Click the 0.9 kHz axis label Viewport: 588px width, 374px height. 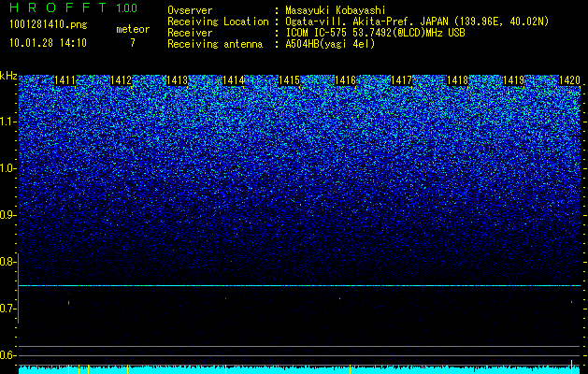click(x=8, y=215)
